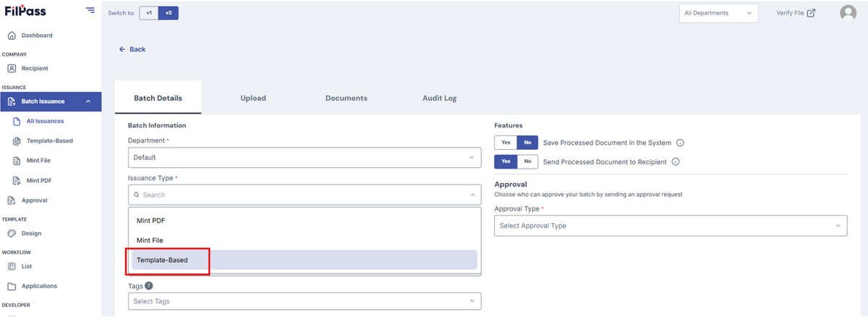Viewport: 868px width, 317px height.
Task: Open the Documents tab
Action: coord(346,98)
